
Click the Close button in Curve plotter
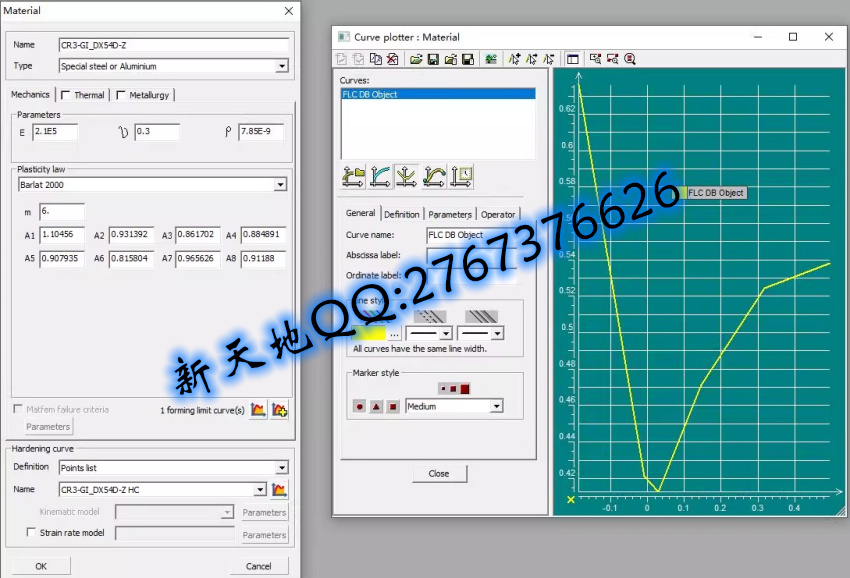click(x=438, y=474)
